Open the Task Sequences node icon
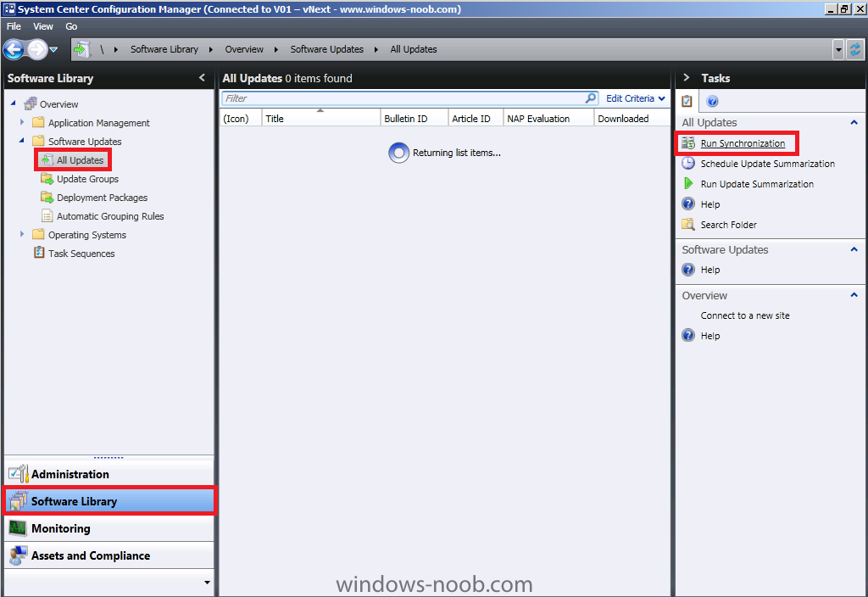Screen dimensions: 868x597 point(39,253)
